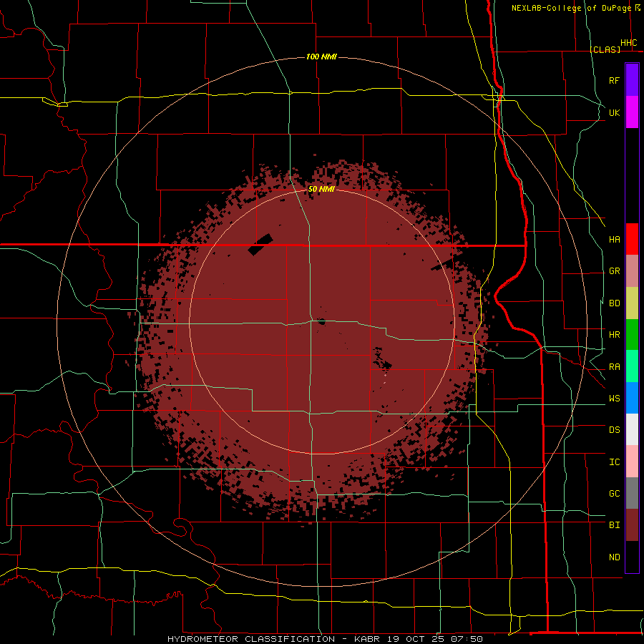Click the HA legend label

pyautogui.click(x=614, y=239)
